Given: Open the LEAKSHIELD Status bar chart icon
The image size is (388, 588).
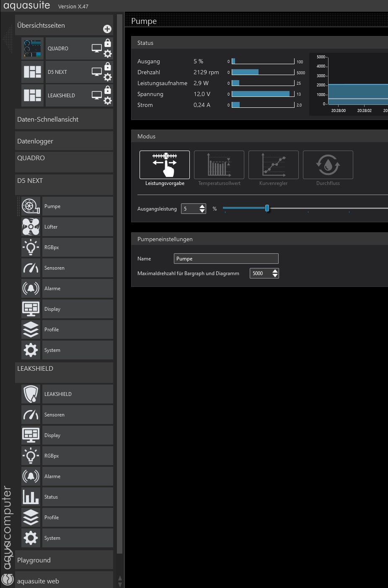Looking at the screenshot, I should [31, 497].
